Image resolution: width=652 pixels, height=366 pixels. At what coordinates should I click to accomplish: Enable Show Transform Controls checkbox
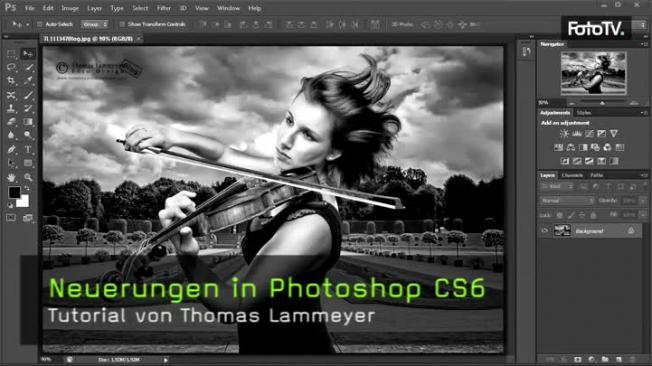tap(122, 25)
